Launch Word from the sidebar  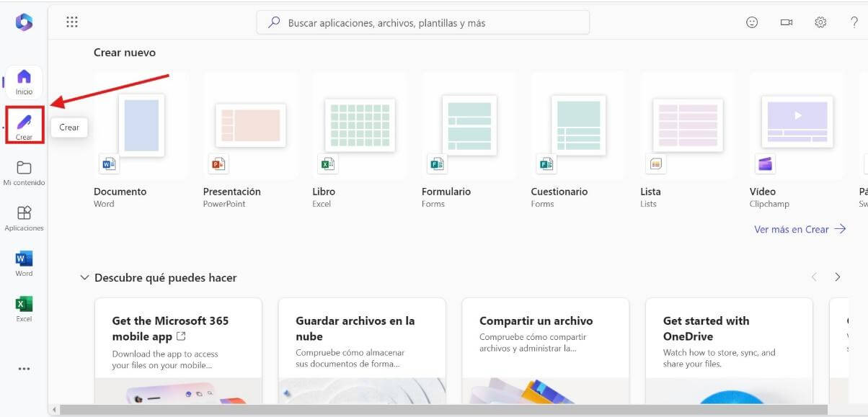click(24, 264)
